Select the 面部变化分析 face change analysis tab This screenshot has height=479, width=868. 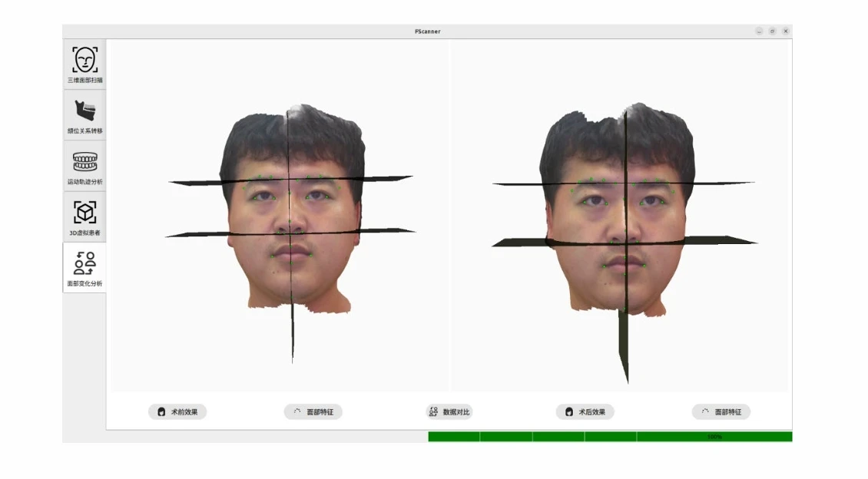tap(84, 268)
